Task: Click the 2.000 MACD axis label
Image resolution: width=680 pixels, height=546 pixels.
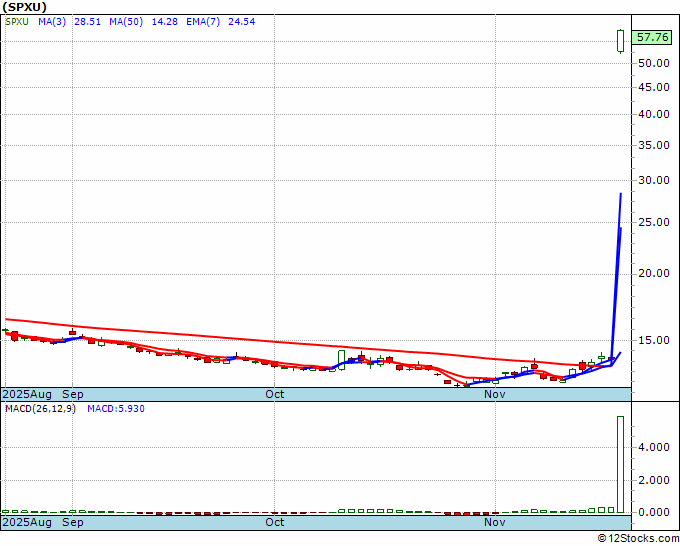Action: tap(654, 481)
